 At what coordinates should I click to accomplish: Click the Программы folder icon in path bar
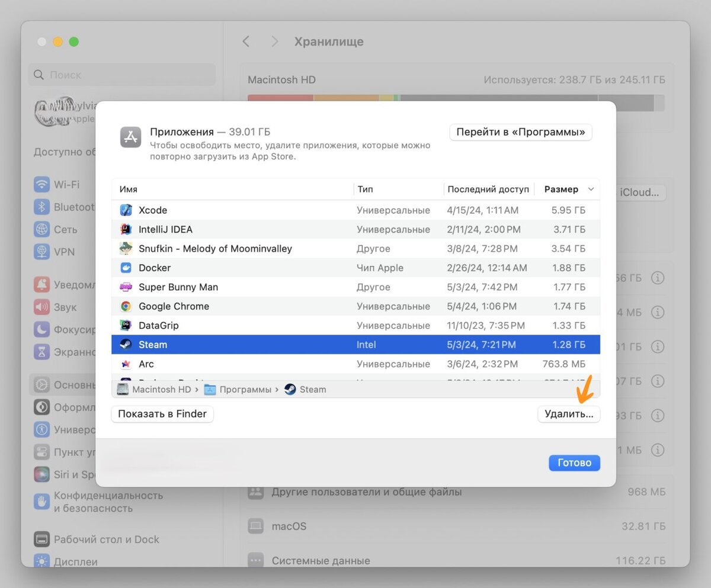pos(210,389)
